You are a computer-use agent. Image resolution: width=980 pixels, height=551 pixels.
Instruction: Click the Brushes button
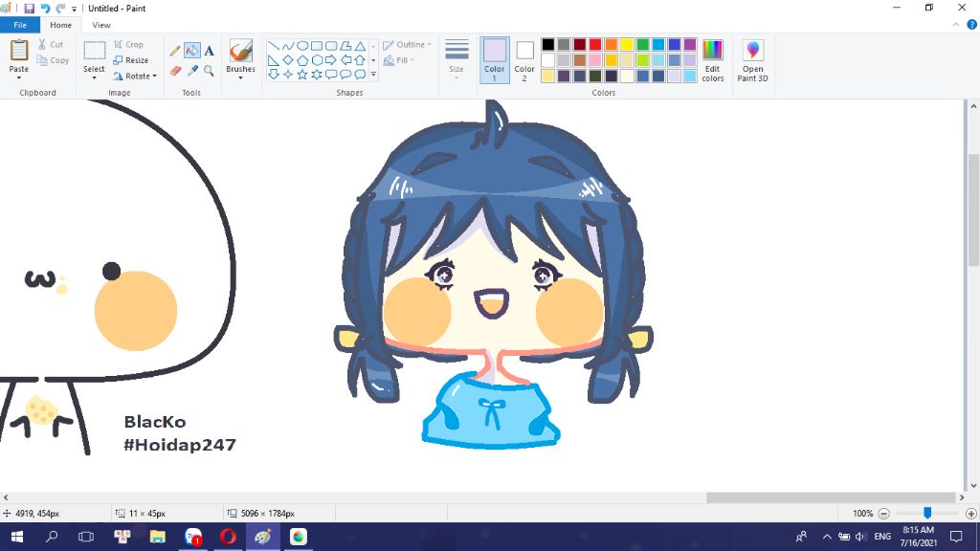240,52
